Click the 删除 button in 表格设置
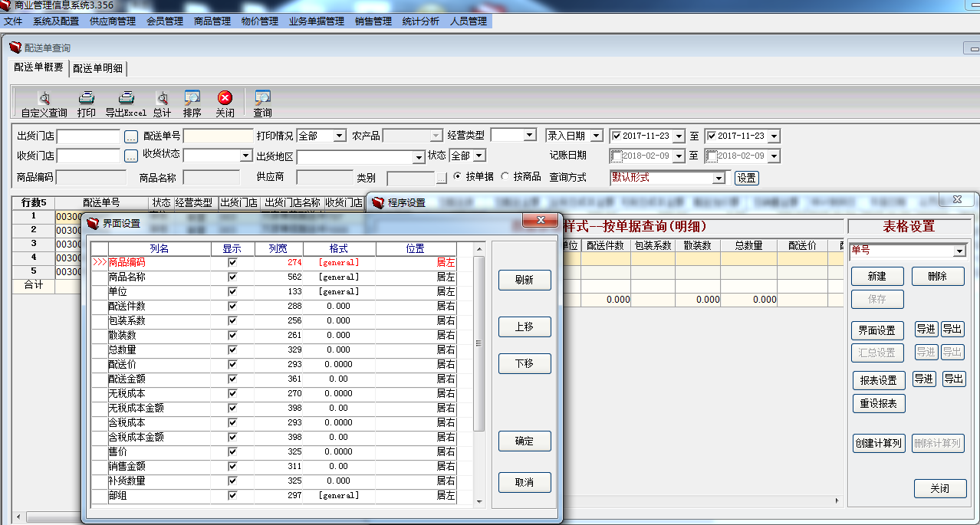Viewport: 980px width, 525px height. [938, 276]
